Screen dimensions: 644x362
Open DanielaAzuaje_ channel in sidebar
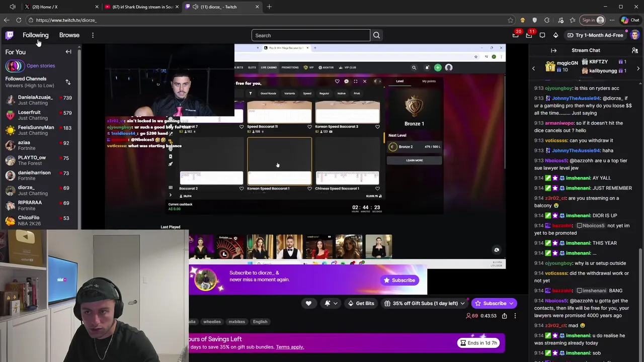click(39, 100)
